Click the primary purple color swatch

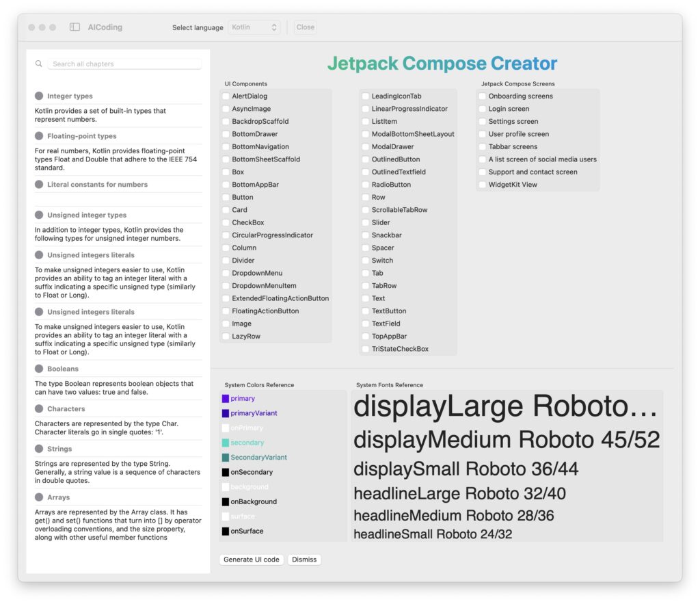(x=226, y=399)
